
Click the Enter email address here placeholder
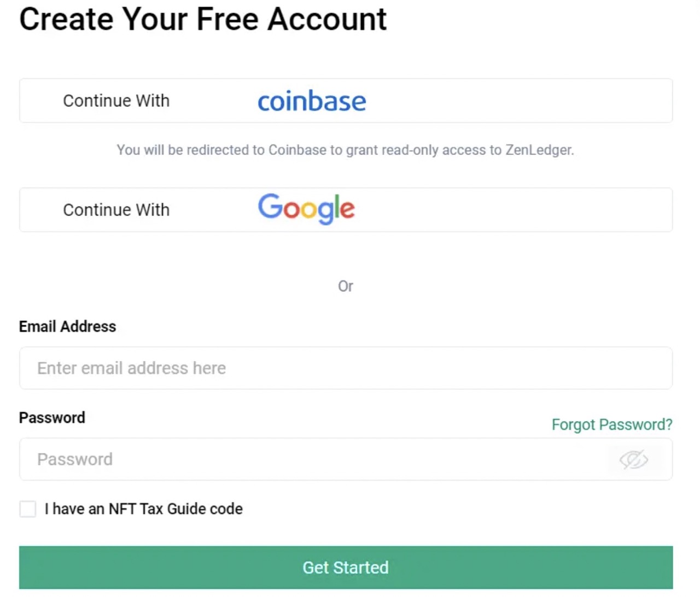[x=131, y=368]
